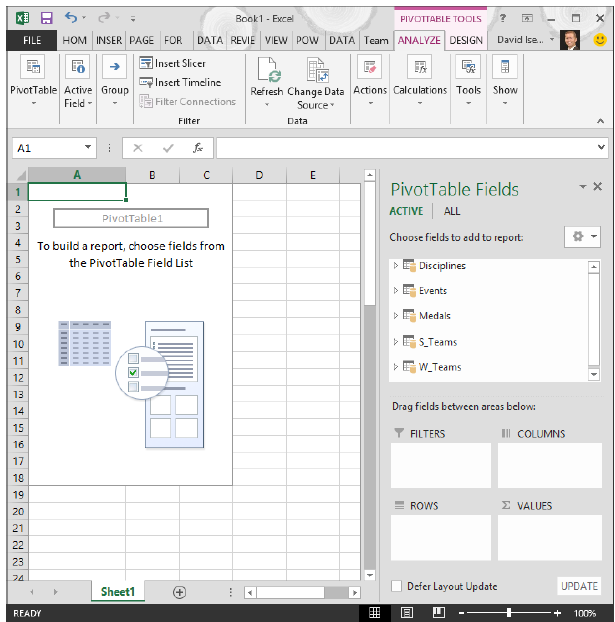Open the Tools group
The width and height of the screenshot is (615, 622).
[x=468, y=82]
